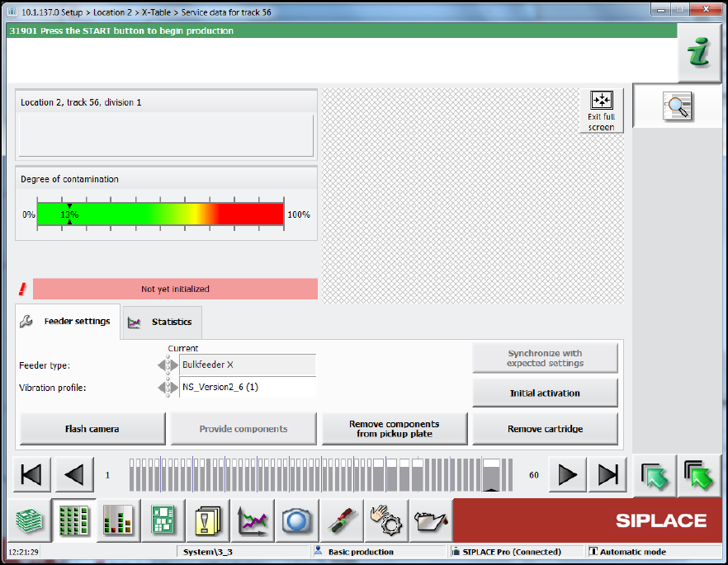Open the green information icon
This screenshot has height=565, width=728.
(700, 53)
